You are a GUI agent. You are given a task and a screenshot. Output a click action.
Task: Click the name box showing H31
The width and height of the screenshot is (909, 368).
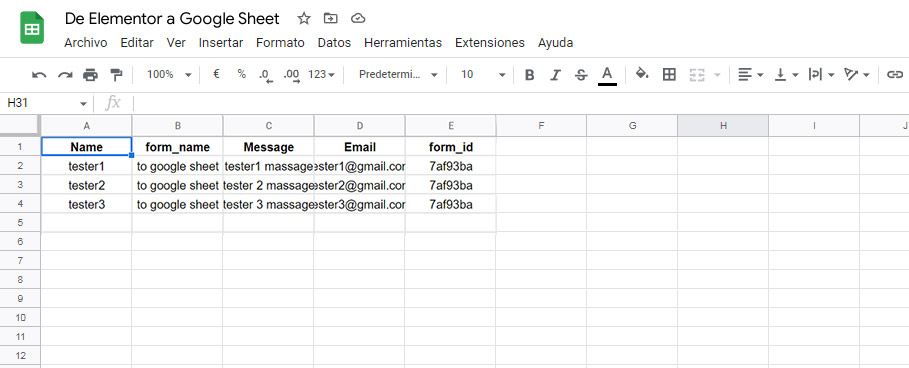(39, 103)
